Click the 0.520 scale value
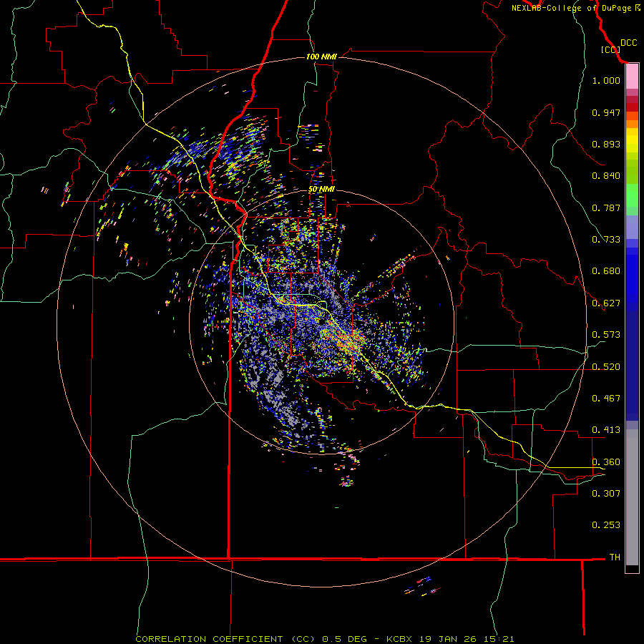Viewport: 644px width, 644px height. 606,367
